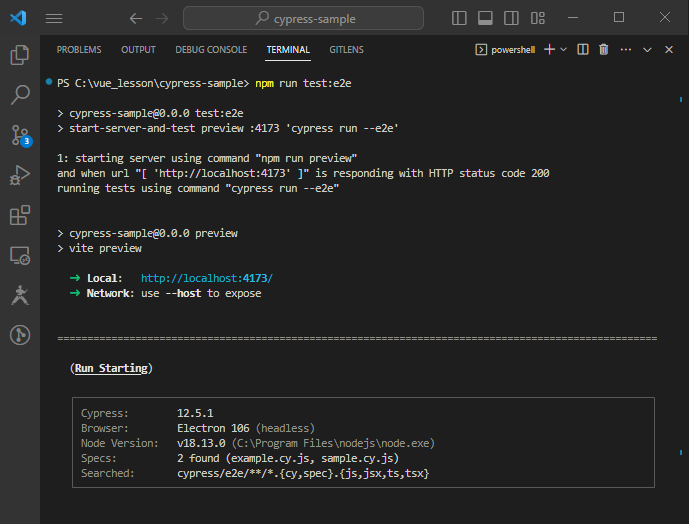Image resolution: width=689 pixels, height=524 pixels.
Task: Open Source Control view with 3 badge
Action: coord(20,135)
